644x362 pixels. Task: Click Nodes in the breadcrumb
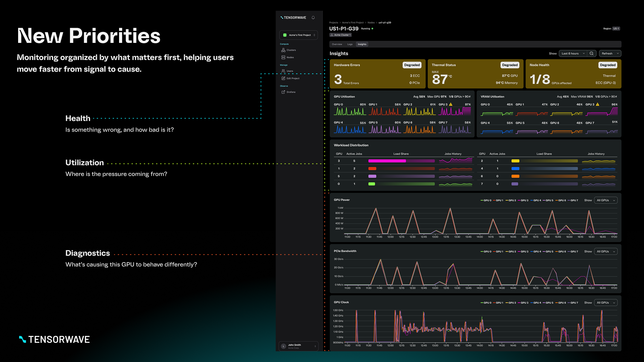pos(371,23)
